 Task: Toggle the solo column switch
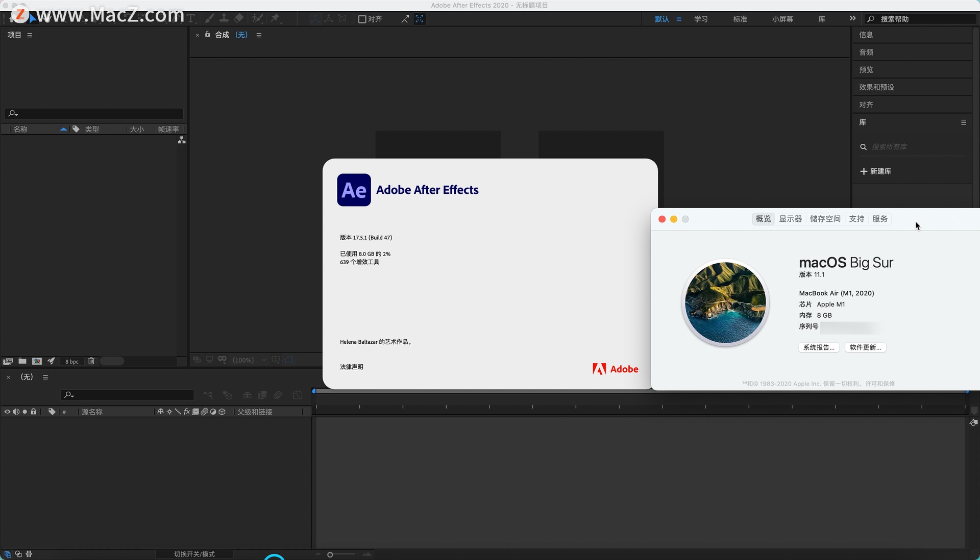24,412
